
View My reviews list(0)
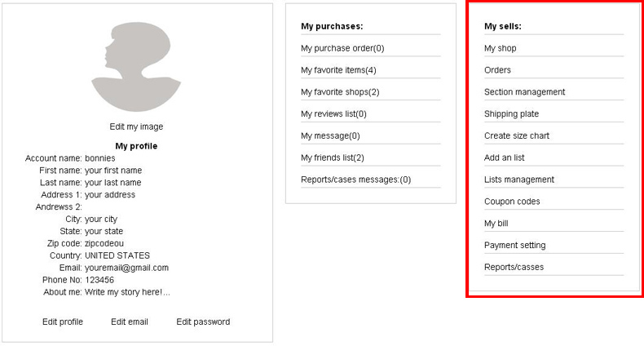pos(333,114)
